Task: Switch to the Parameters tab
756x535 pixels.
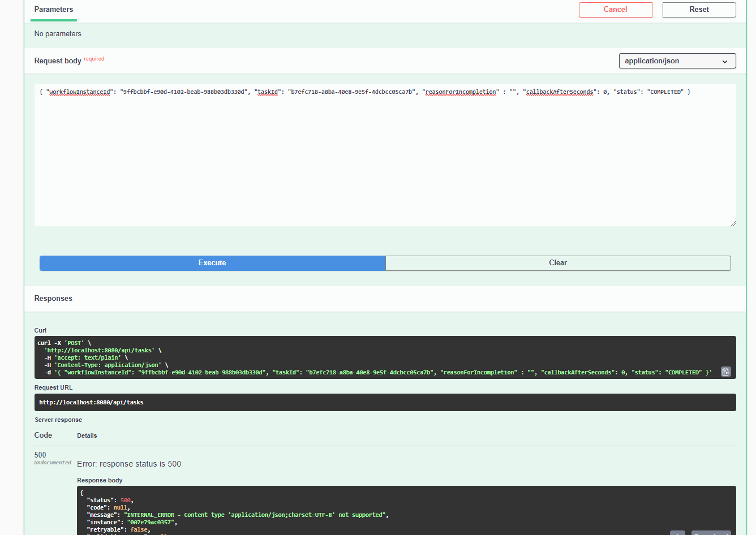Action: (53, 9)
